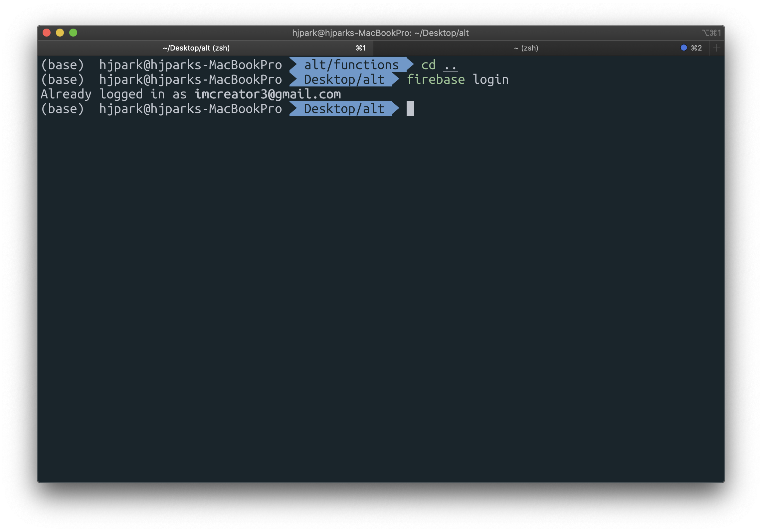This screenshot has width=762, height=532.
Task: Click the email imcreator3@gmail.com in output
Action: [268, 94]
